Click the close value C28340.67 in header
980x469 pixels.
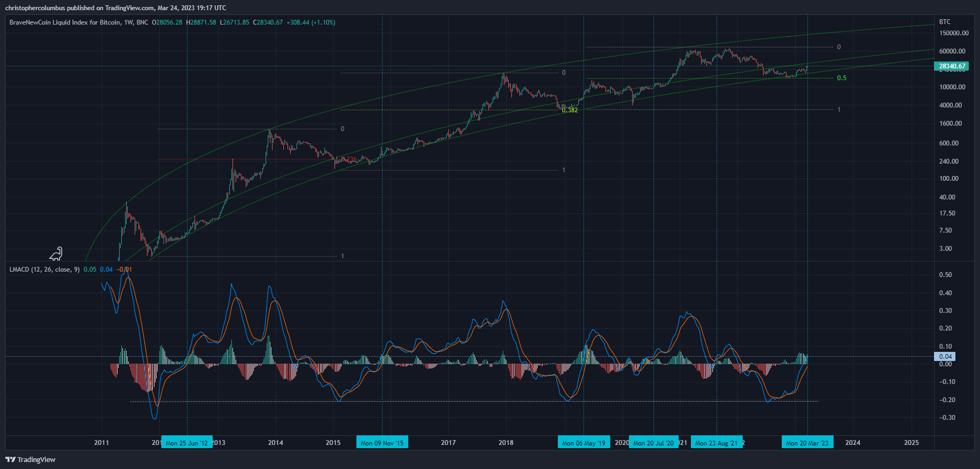268,22
